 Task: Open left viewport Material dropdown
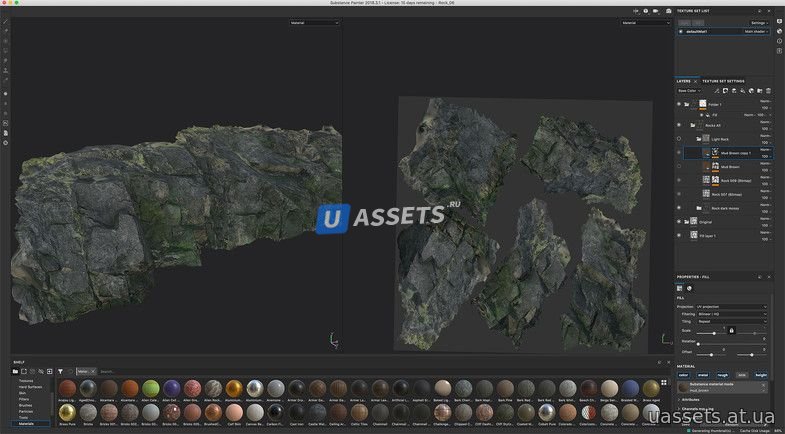coord(314,22)
